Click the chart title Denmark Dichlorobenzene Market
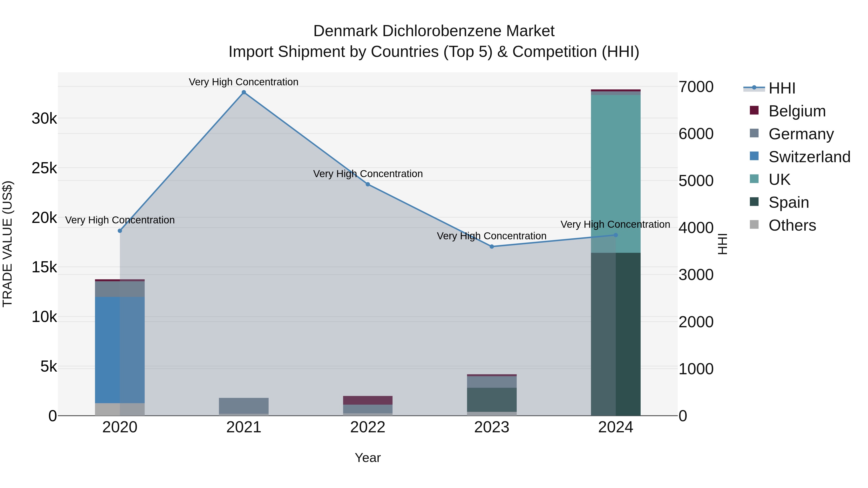This screenshot has height=488, width=868. (x=434, y=31)
